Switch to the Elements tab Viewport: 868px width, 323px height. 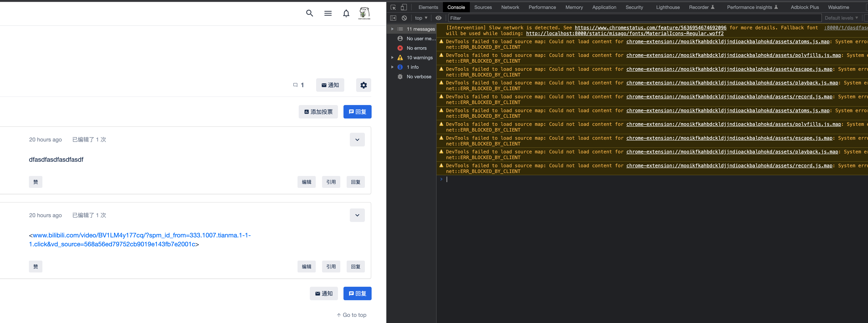tap(428, 7)
